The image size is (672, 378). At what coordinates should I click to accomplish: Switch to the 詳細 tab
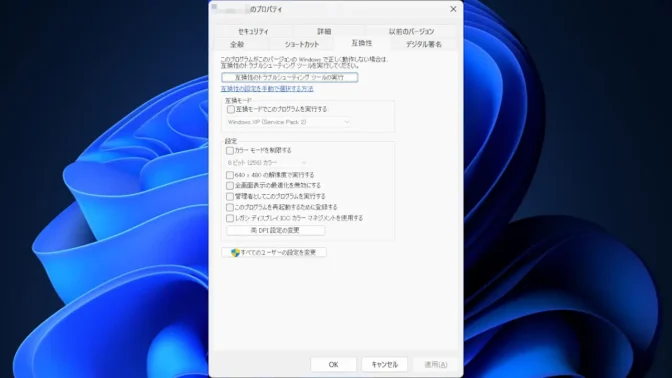click(x=324, y=31)
